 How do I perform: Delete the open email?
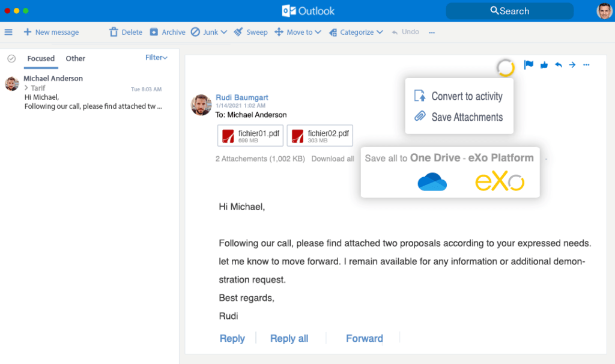point(126,32)
